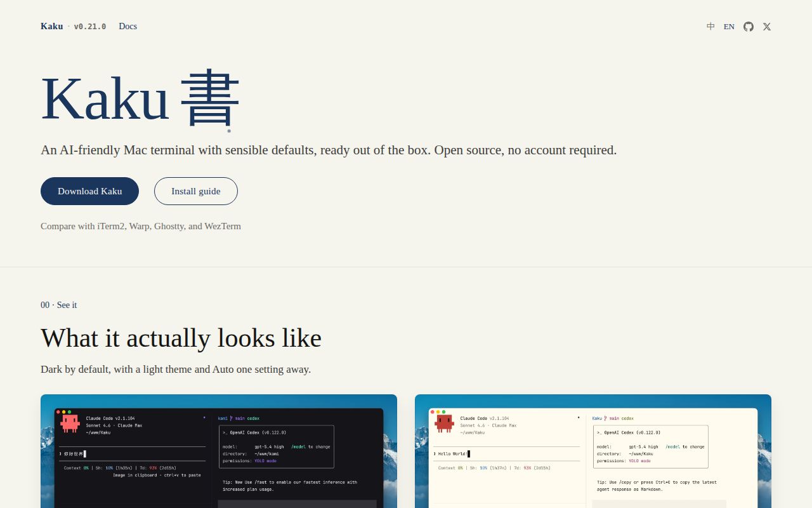This screenshot has height=508, width=812.
Task: Click the v0.21.0 version label
Action: tap(89, 27)
